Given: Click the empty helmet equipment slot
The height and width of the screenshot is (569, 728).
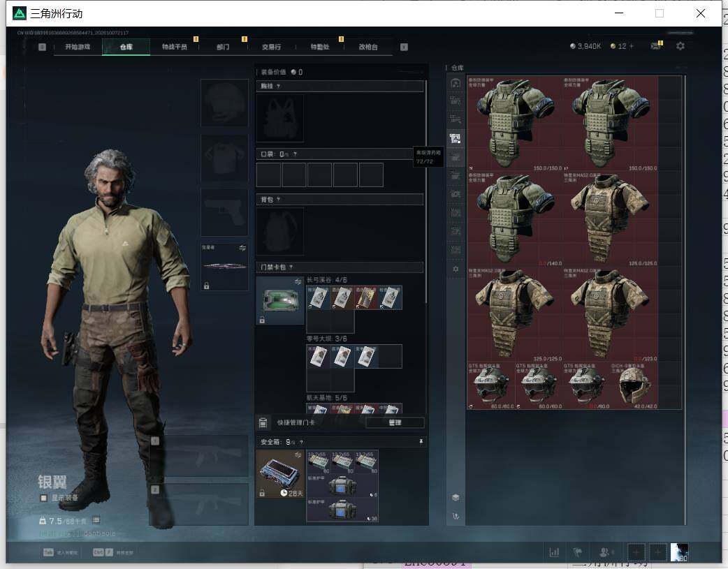Looking at the screenshot, I should 224,103.
